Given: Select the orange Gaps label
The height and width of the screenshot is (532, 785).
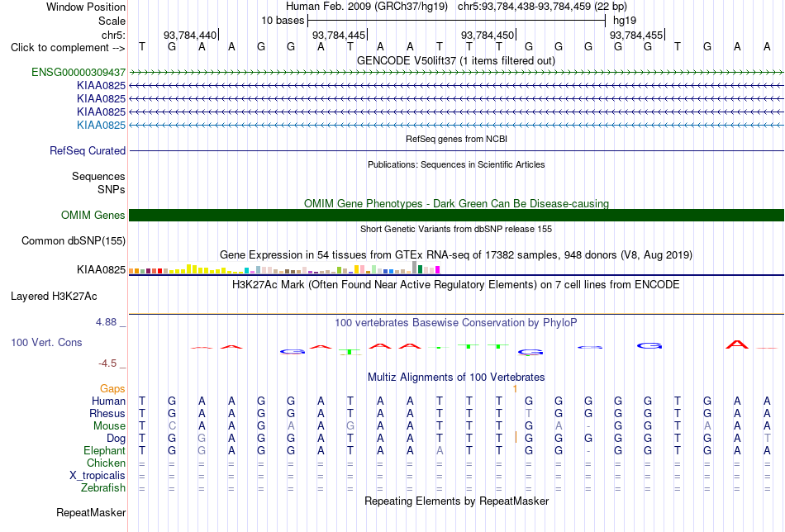Looking at the screenshot, I should click(x=112, y=389).
